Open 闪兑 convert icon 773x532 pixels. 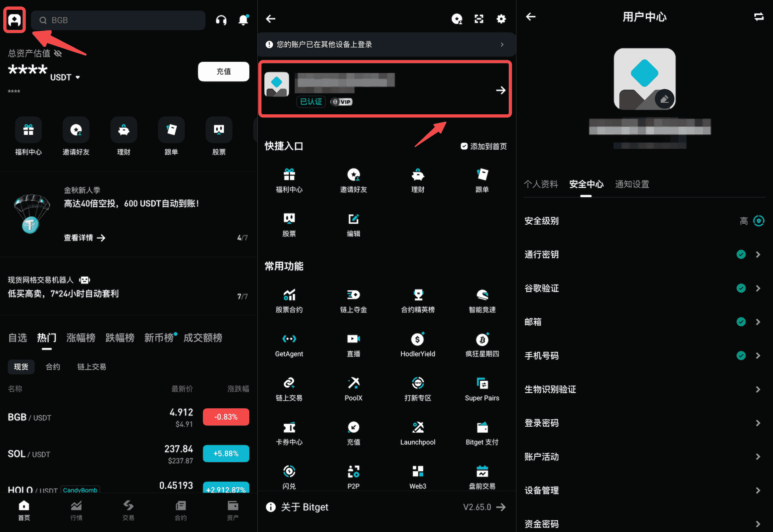pyautogui.click(x=289, y=471)
